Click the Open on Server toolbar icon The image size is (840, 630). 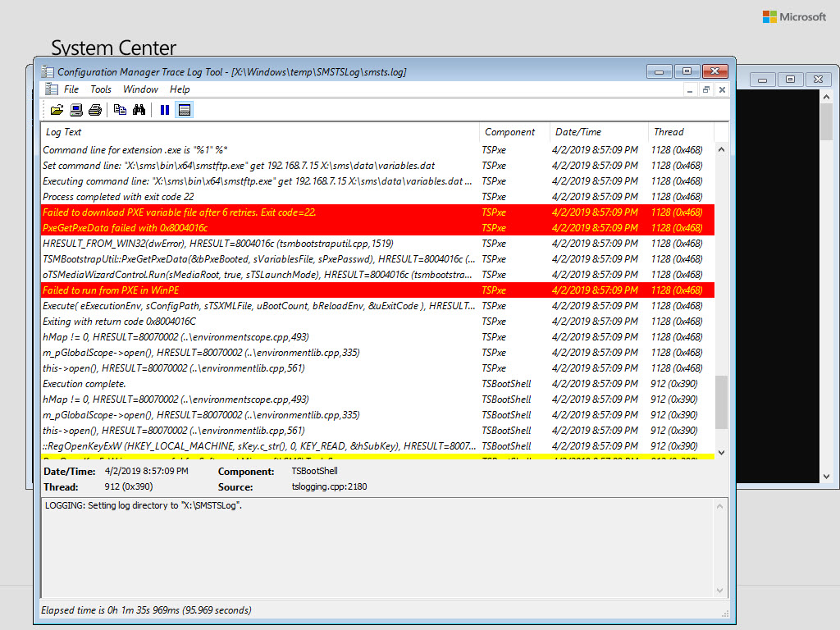pos(75,110)
